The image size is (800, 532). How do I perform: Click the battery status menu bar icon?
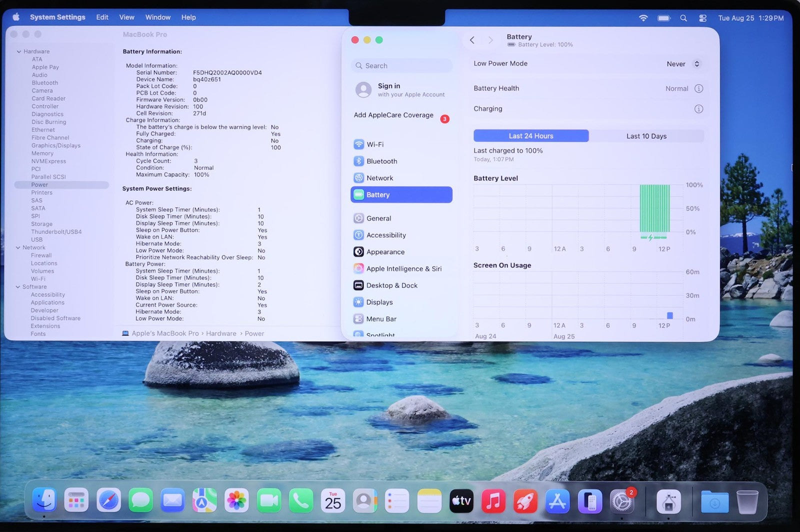[x=664, y=18]
